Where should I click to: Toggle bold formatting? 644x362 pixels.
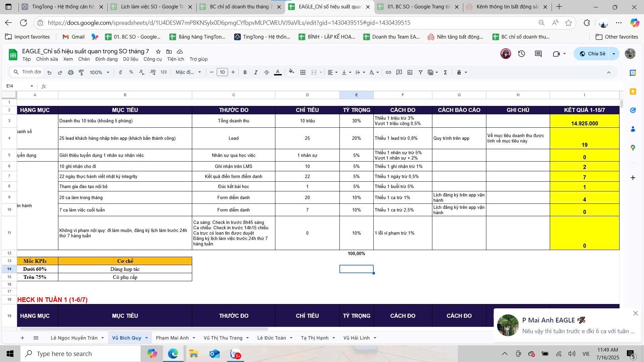click(245, 72)
